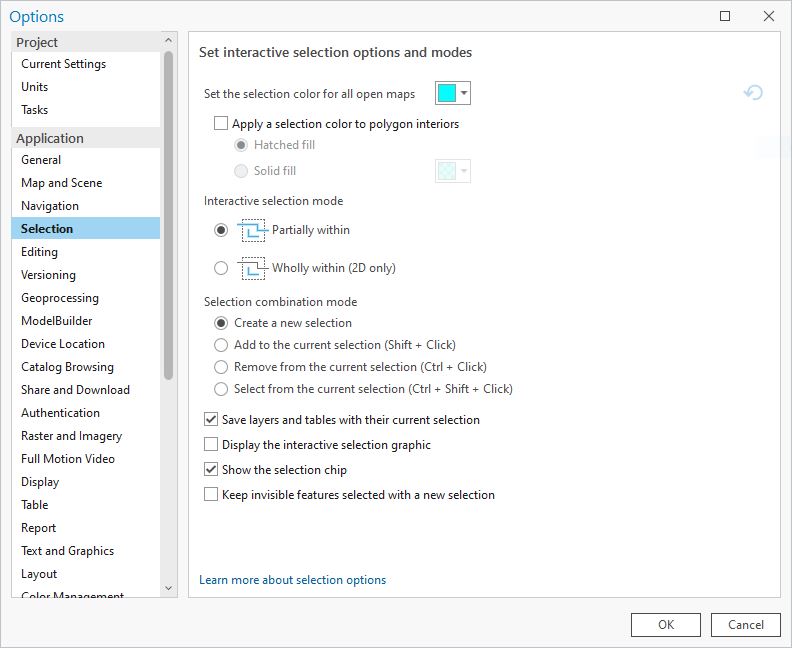This screenshot has width=792, height=648.
Task: Click the Wholly within selection mode icon
Action: [x=253, y=268]
